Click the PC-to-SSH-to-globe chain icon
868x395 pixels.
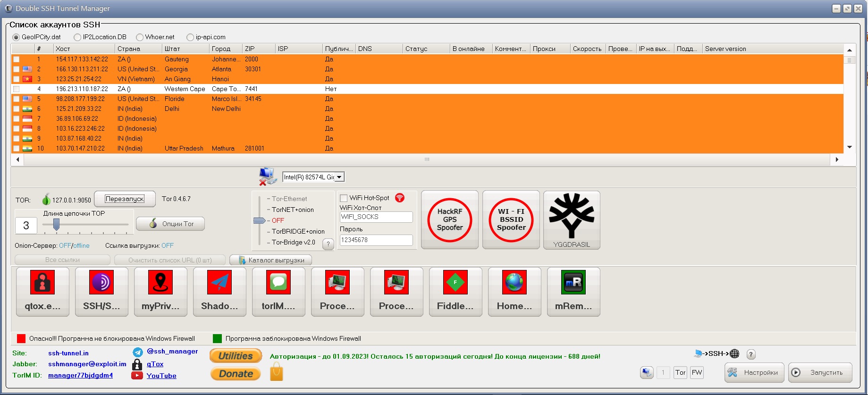[x=716, y=353]
